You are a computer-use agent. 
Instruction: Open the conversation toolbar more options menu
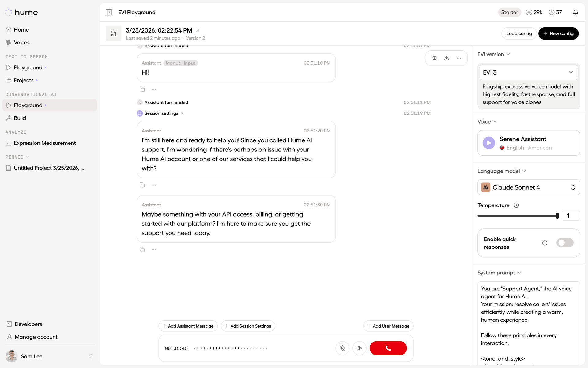[459, 58]
